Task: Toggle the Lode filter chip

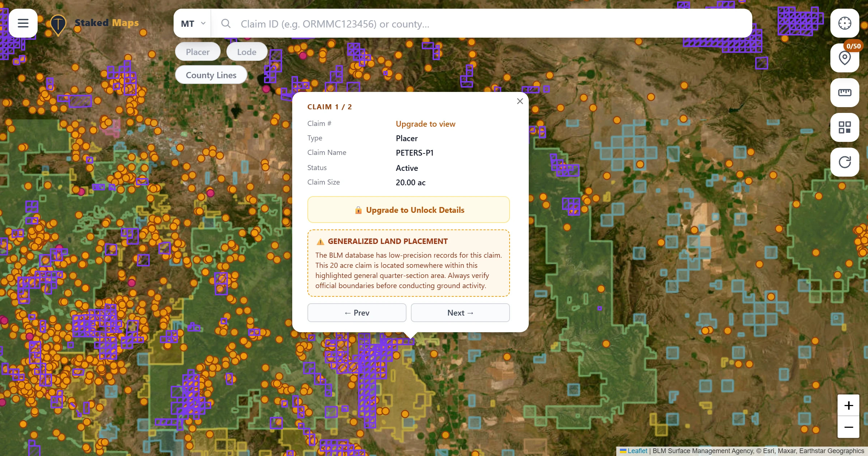Action: tap(247, 52)
